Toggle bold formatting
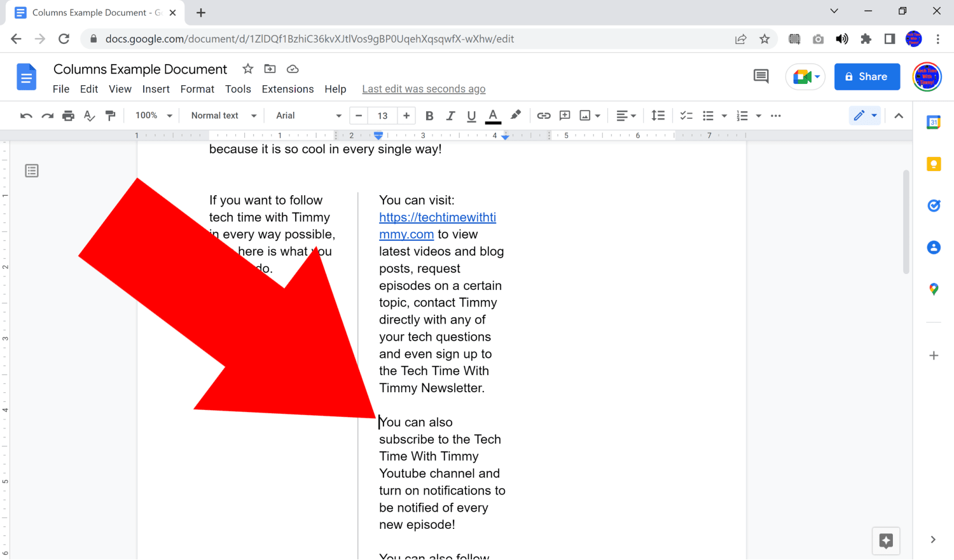 tap(429, 115)
